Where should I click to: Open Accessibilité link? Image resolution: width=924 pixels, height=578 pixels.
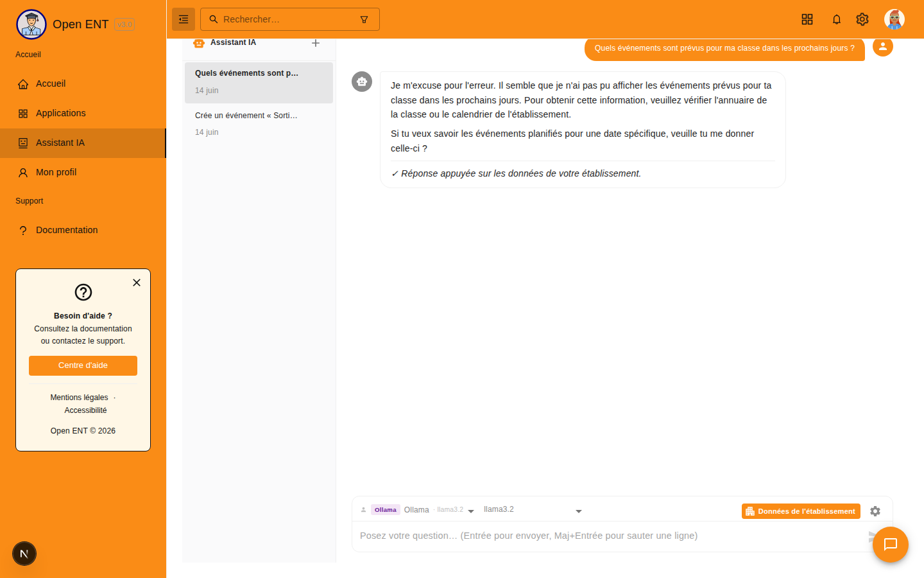tap(85, 410)
